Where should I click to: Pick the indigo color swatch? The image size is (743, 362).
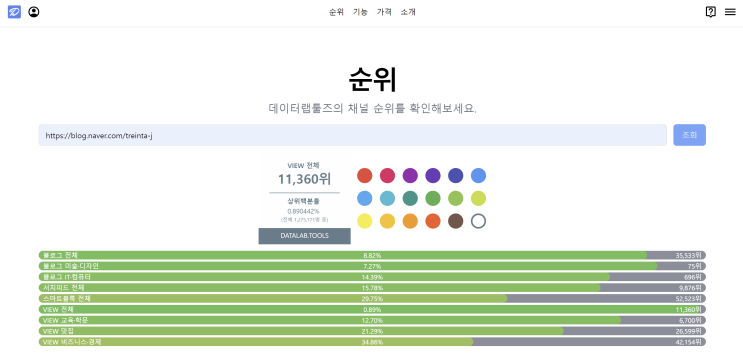click(x=455, y=175)
